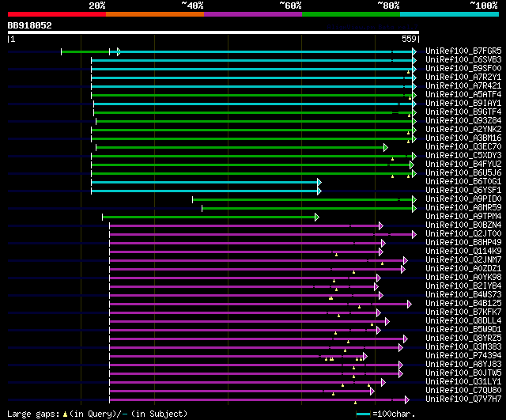Click the P74394 purple alignment arrowhead

(365, 357)
